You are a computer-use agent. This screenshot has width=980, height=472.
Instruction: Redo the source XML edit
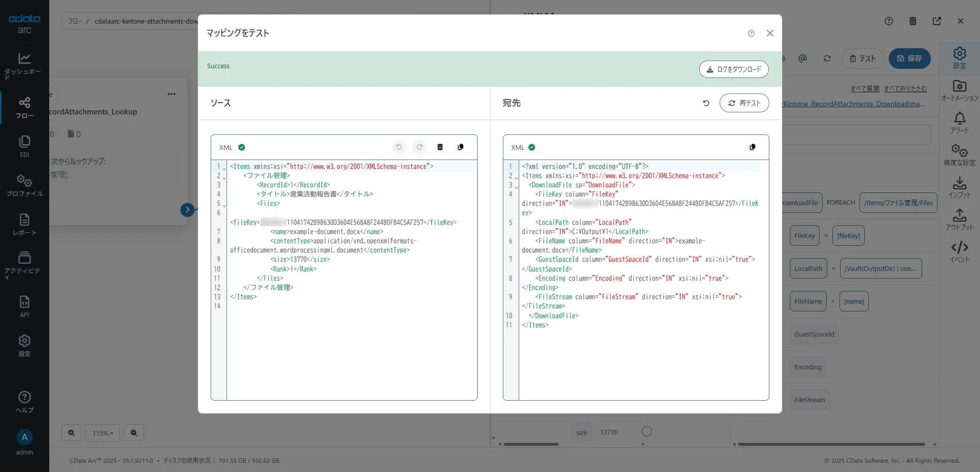tap(419, 147)
